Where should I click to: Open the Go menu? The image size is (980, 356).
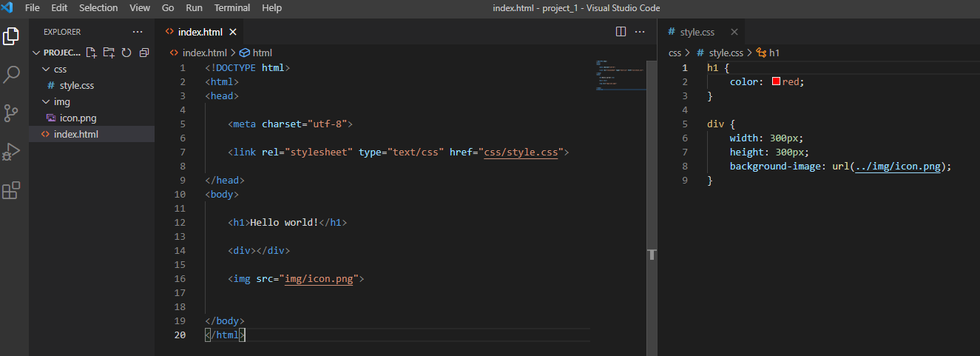[168, 7]
